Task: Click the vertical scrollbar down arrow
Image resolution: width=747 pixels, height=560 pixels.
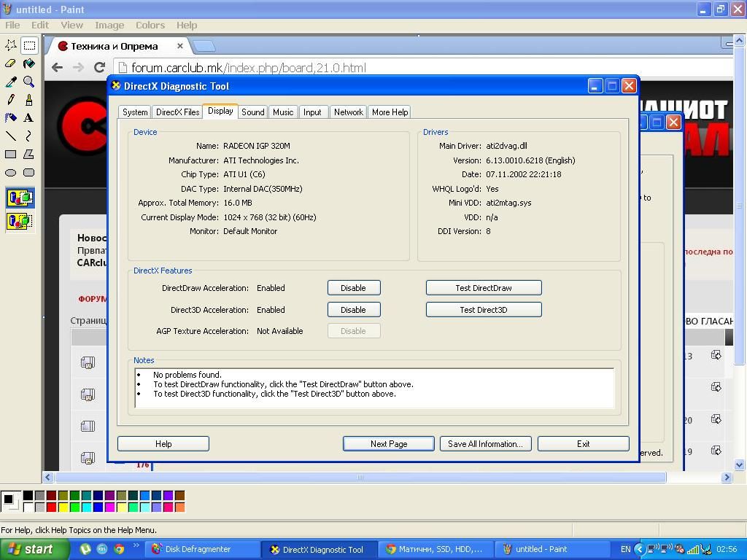Action: pos(740,464)
